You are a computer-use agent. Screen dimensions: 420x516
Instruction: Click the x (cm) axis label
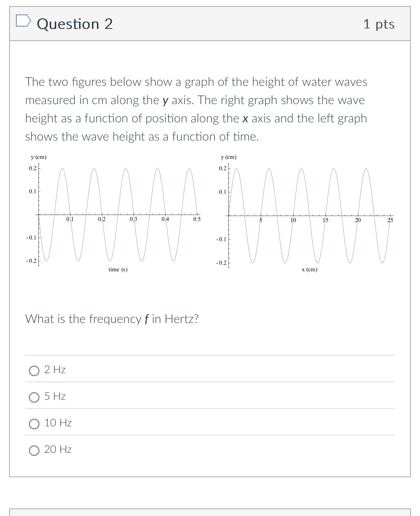[309, 269]
